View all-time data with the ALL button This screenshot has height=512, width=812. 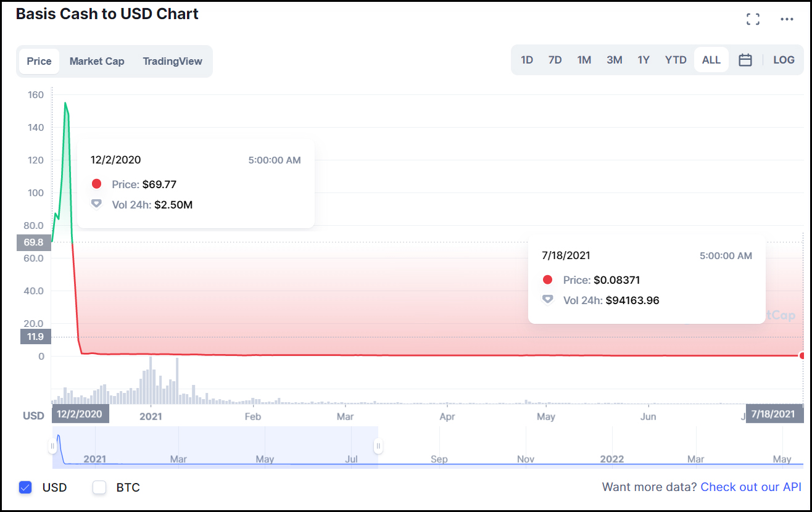click(x=711, y=60)
